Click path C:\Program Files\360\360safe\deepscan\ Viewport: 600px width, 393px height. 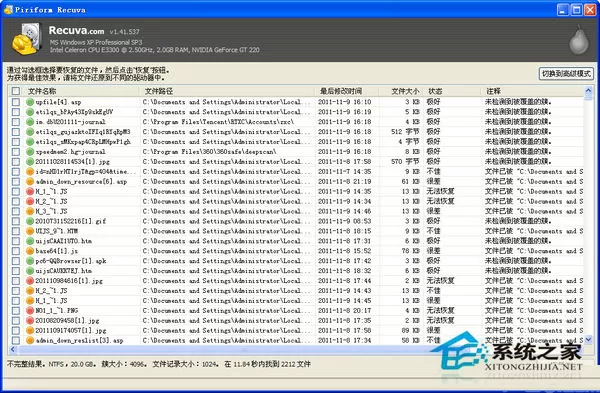[x=209, y=152]
